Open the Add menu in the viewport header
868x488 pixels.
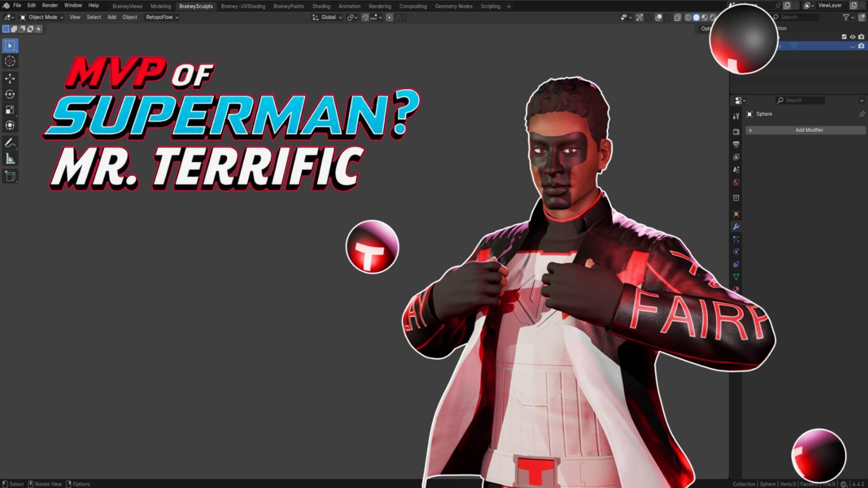click(x=111, y=17)
